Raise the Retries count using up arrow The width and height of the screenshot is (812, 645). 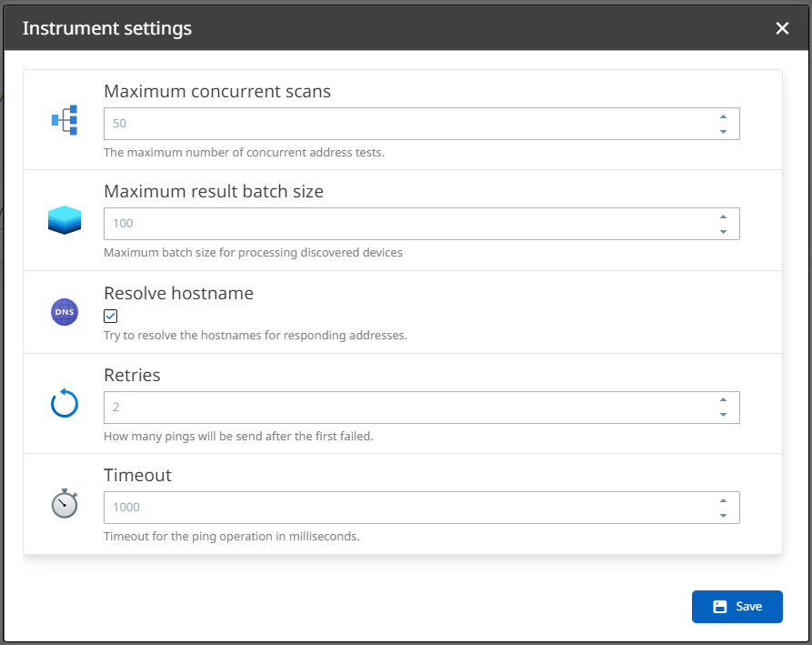[723, 399]
